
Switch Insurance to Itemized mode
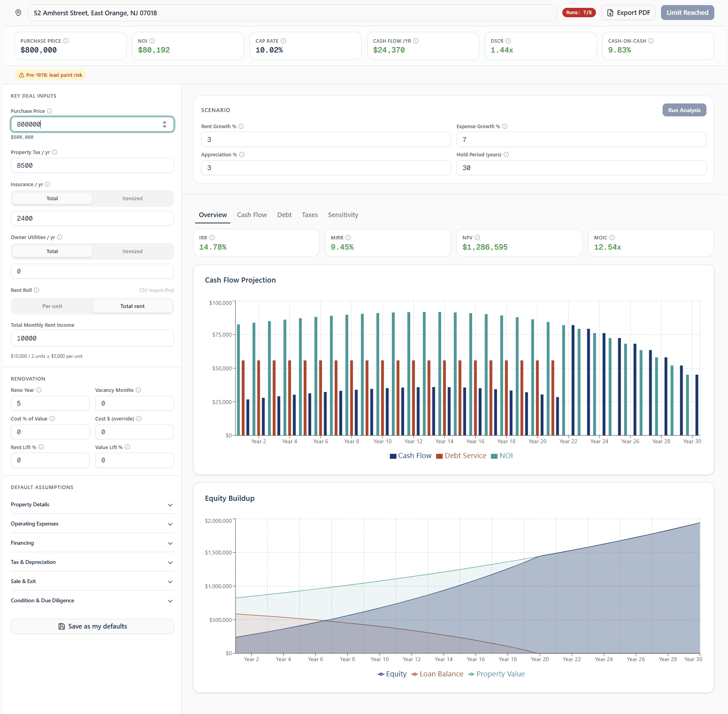click(x=132, y=198)
